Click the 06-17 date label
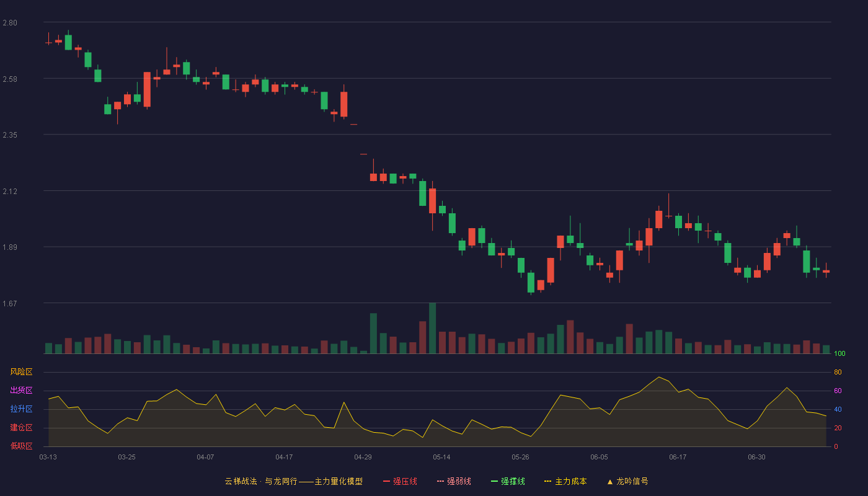 678,457
